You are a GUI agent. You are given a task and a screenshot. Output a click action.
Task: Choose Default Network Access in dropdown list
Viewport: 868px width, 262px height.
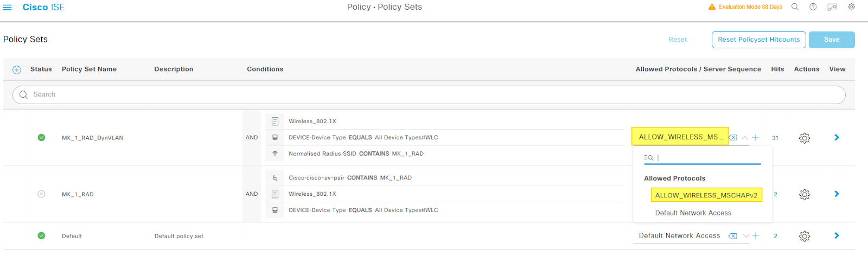coord(693,213)
